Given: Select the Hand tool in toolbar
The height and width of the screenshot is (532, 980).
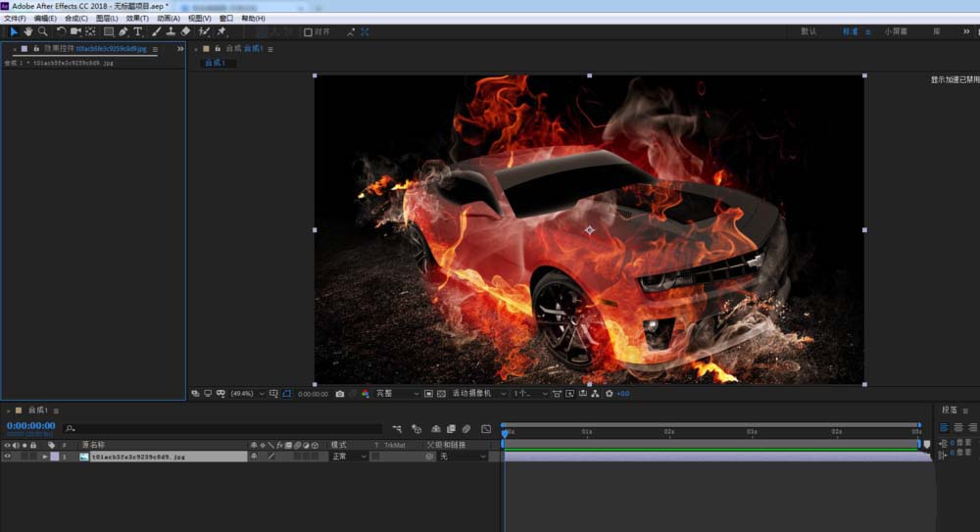Looking at the screenshot, I should (28, 31).
